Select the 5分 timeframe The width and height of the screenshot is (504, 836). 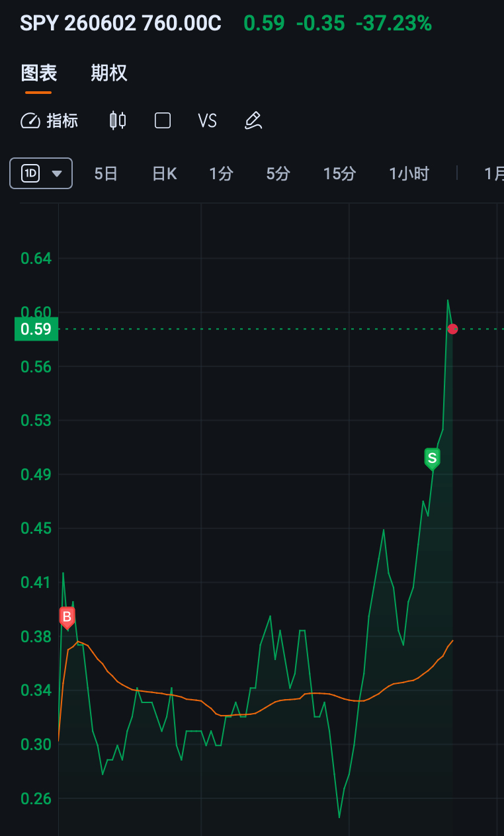pos(278,174)
